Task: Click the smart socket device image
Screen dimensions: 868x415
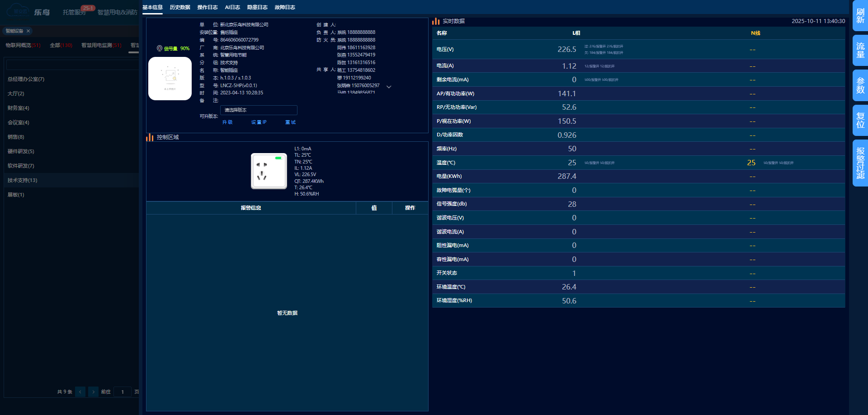Action: click(269, 171)
